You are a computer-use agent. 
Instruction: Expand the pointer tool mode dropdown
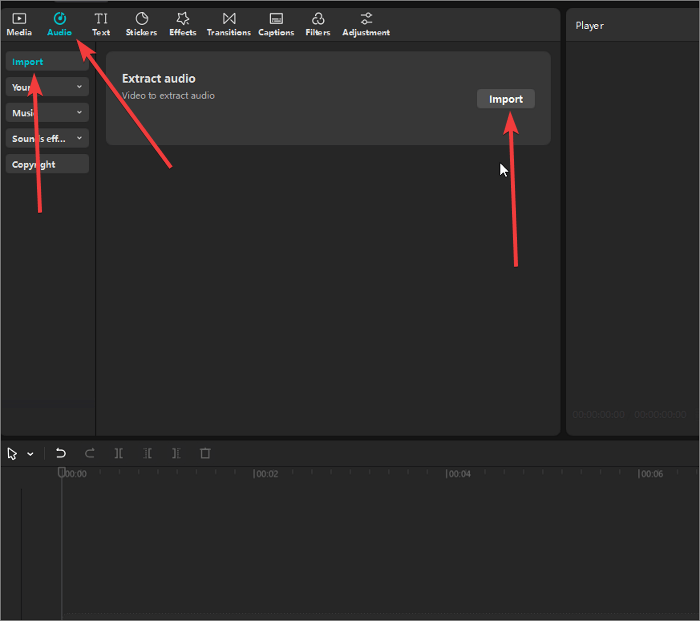[30, 454]
